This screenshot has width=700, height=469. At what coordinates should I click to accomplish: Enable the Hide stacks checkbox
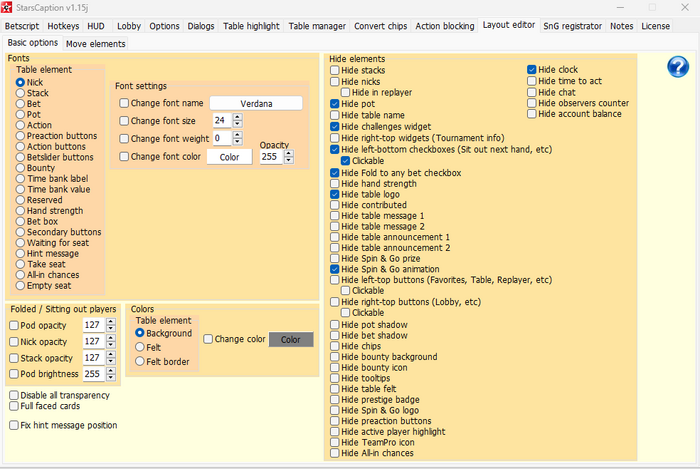click(335, 71)
